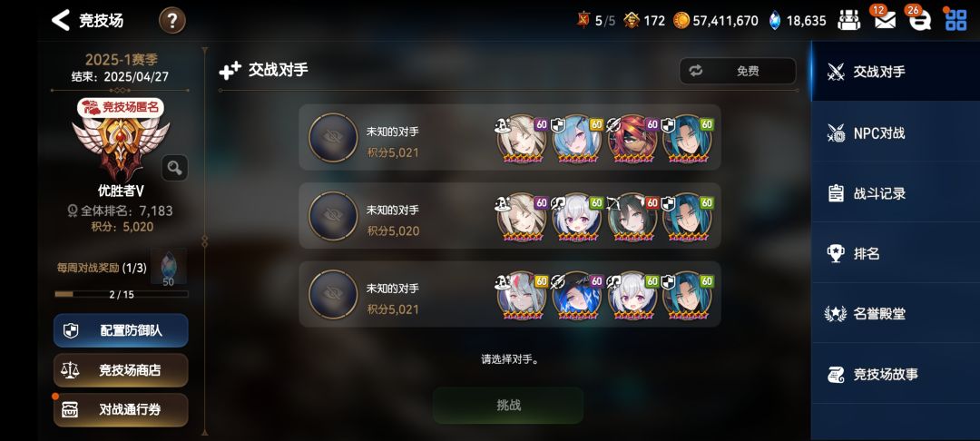Click the red-haired hero portrait in first team

point(632,140)
